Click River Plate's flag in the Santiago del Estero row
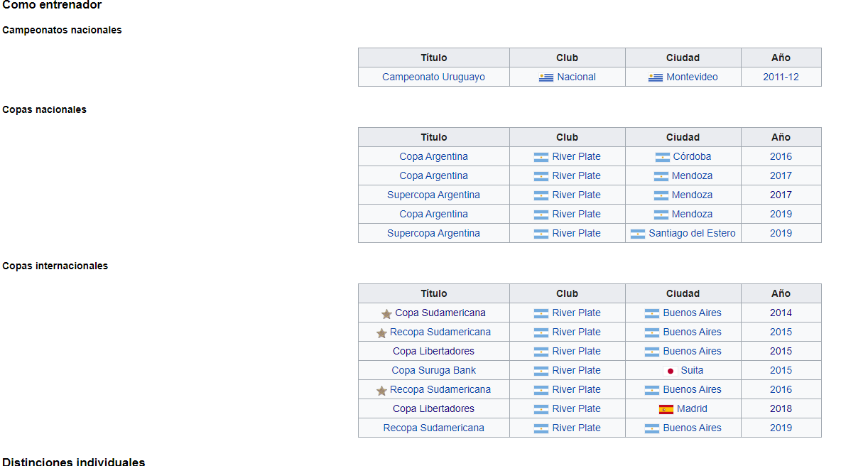This screenshot has width=868, height=466. coord(541,234)
